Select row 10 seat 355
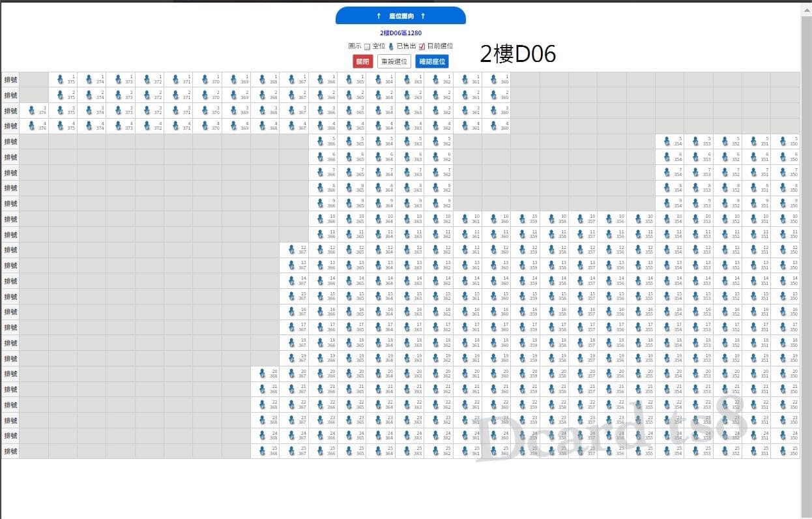 pos(641,219)
